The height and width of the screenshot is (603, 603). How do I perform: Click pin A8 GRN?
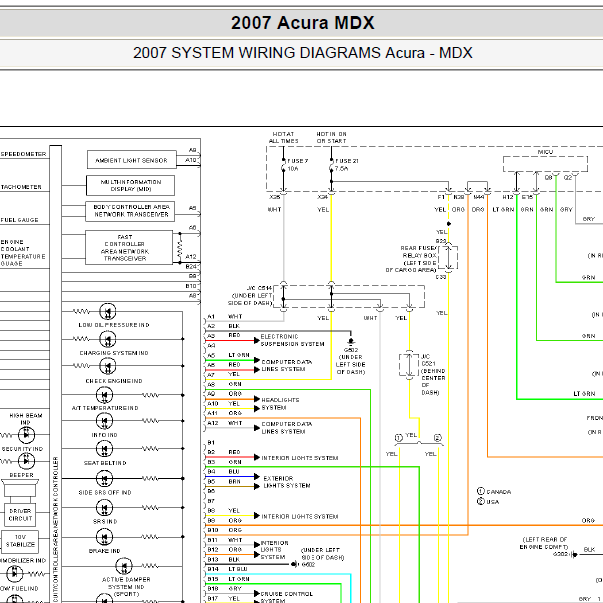point(224,384)
